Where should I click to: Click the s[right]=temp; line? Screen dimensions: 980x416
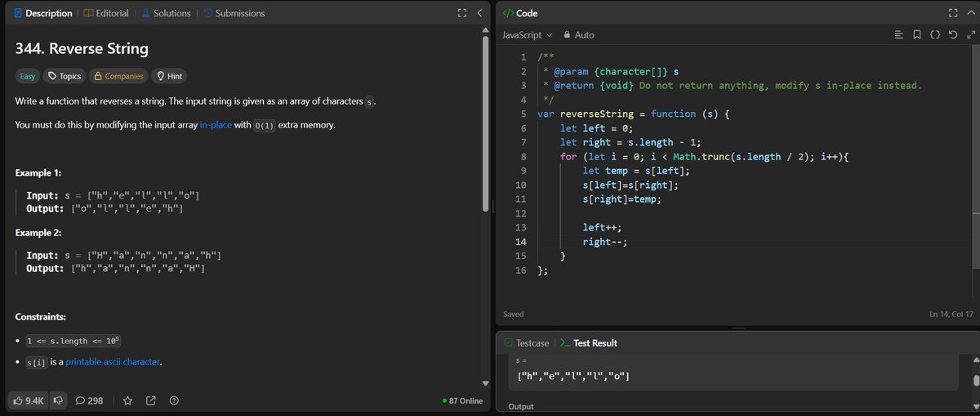click(622, 199)
